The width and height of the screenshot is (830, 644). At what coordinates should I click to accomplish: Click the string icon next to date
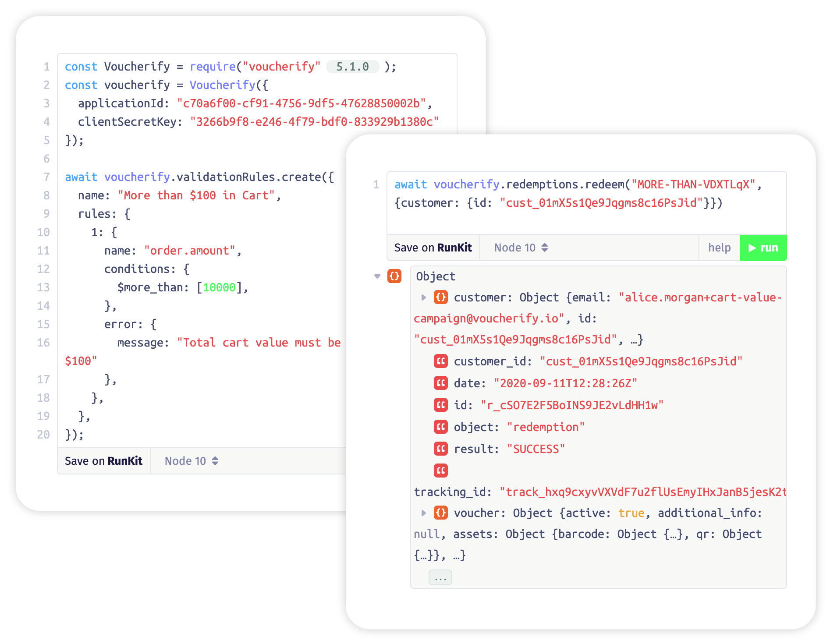440,383
